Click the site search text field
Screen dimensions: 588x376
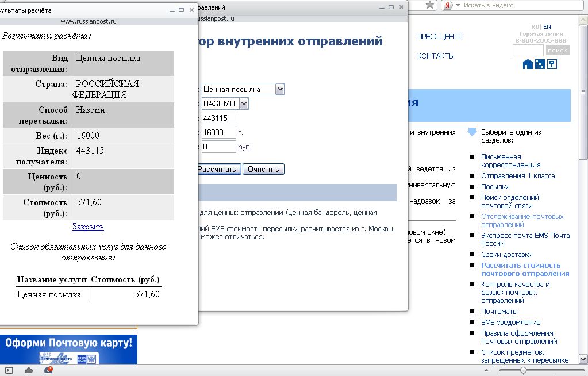(x=528, y=50)
